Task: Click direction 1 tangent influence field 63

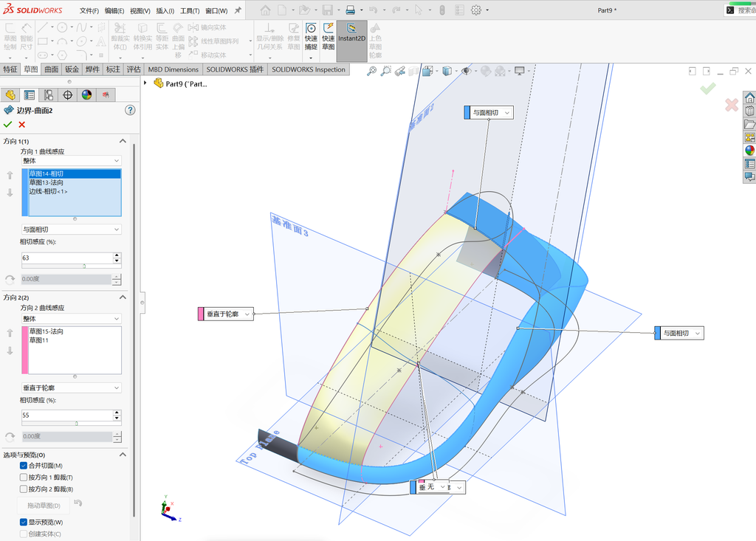Action: point(67,258)
